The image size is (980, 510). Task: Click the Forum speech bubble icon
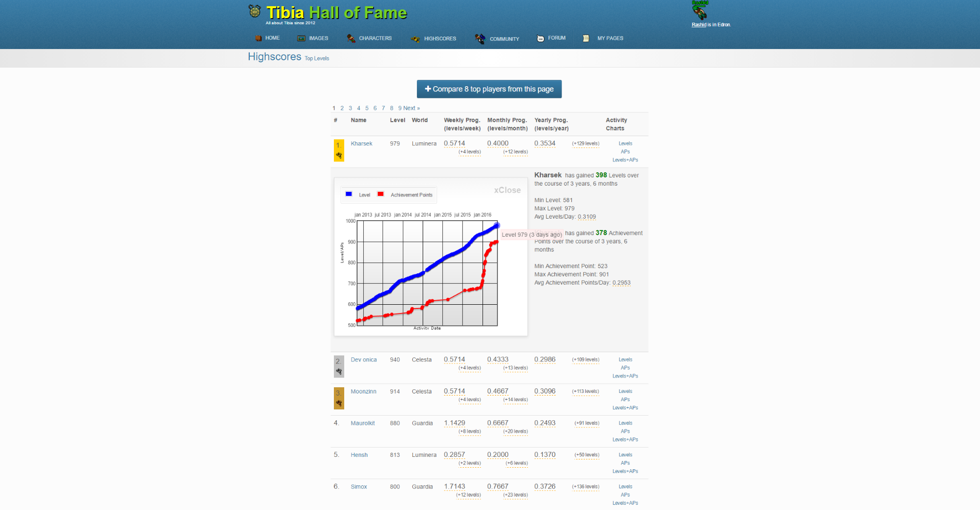point(540,38)
